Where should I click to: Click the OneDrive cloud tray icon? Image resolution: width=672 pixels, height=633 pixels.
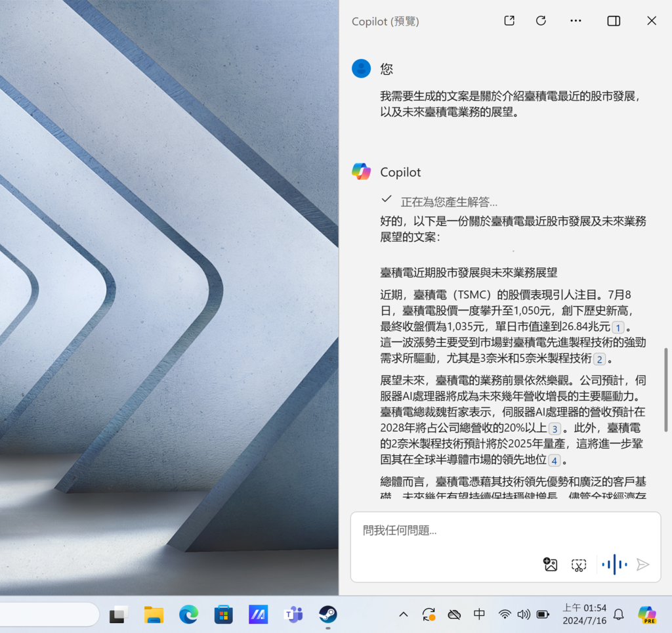[x=454, y=615]
